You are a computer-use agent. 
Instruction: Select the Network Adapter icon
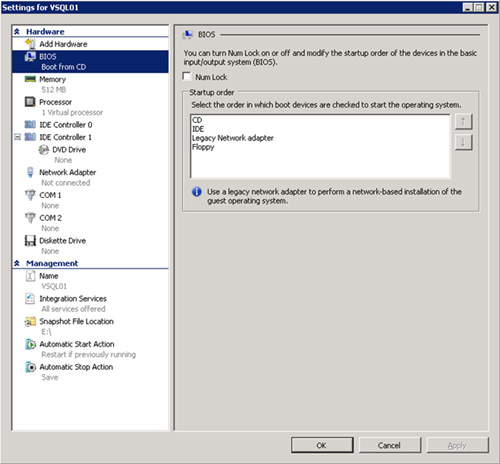(30, 172)
